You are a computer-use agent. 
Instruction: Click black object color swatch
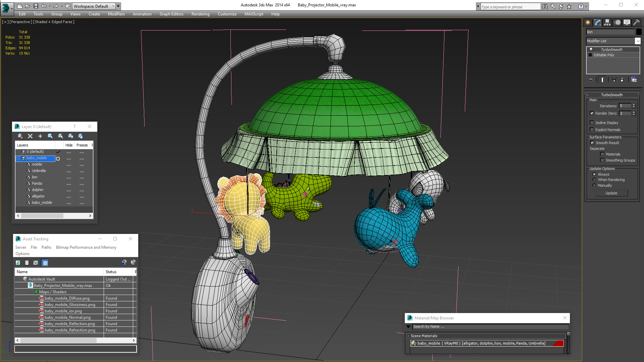pyautogui.click(x=639, y=32)
